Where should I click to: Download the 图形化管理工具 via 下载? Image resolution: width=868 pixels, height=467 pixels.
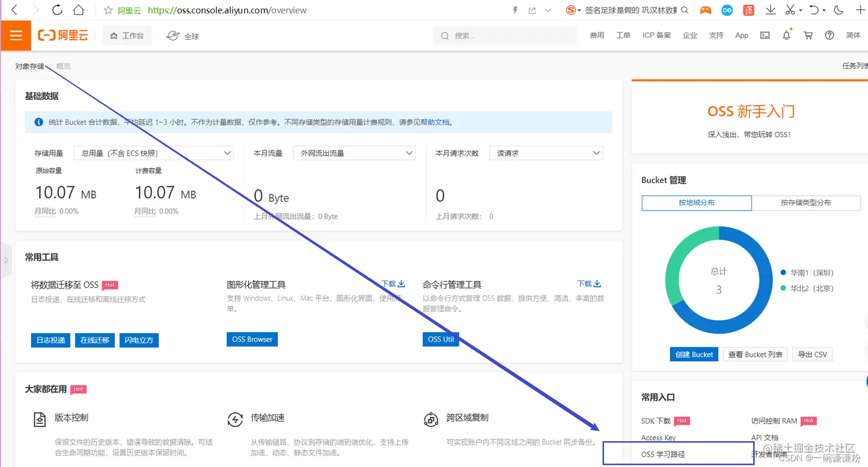click(393, 284)
